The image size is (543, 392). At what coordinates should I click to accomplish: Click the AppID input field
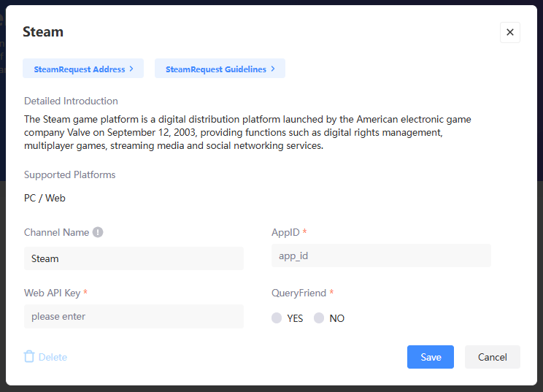[x=381, y=255]
